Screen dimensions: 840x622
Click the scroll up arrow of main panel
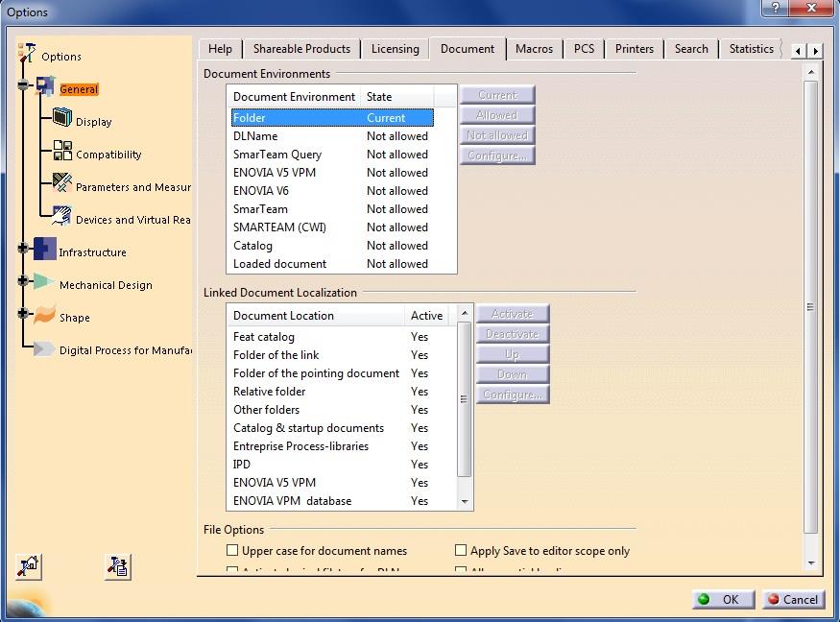[811, 72]
